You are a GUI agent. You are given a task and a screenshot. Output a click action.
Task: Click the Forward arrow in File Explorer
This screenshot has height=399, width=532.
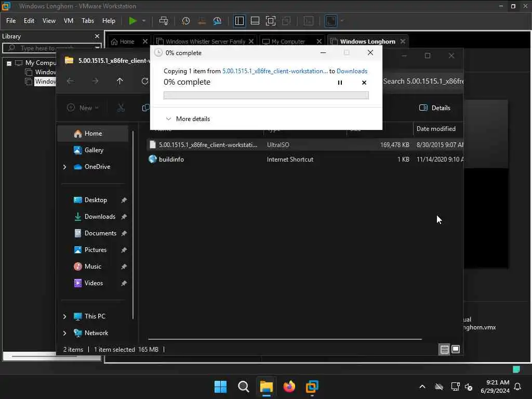96,81
